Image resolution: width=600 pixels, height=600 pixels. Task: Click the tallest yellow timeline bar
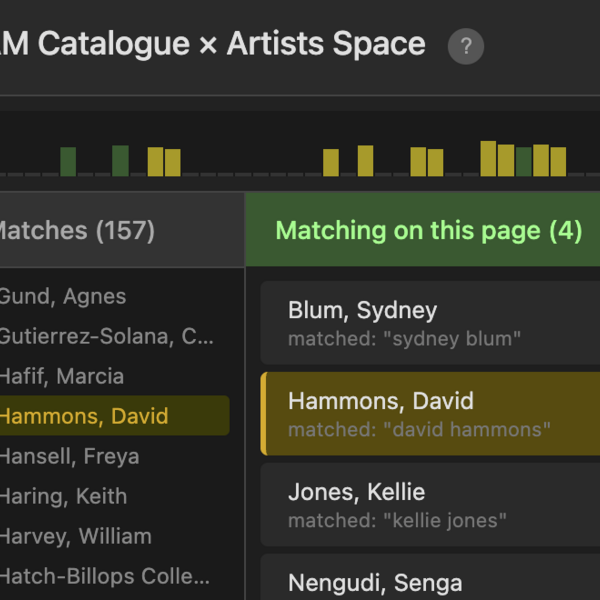pyautogui.click(x=488, y=159)
